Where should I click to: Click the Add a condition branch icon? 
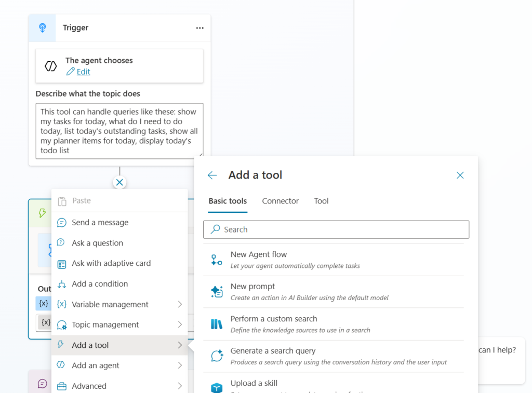(x=61, y=284)
